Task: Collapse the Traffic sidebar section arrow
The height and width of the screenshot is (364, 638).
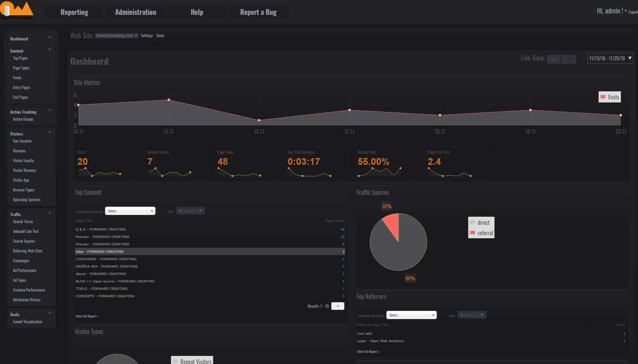Action: click(x=50, y=213)
